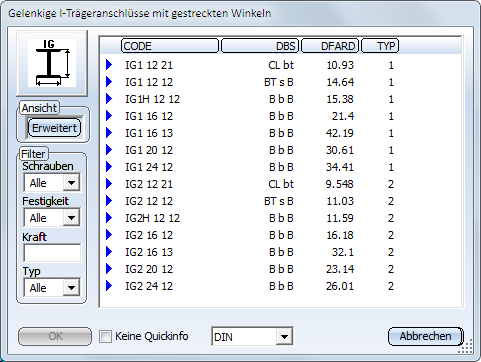Select row text IG2 24 12
481x362 pixels.
coord(149,286)
